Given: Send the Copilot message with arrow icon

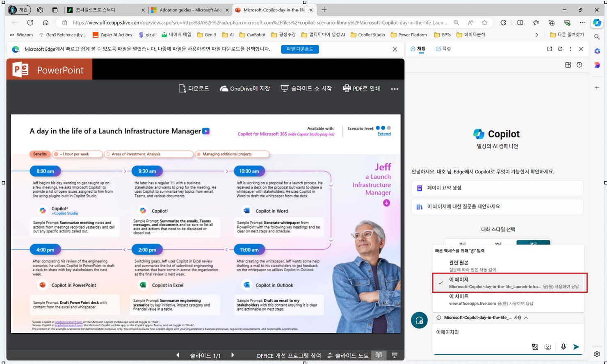Looking at the screenshot, I should 576,347.
